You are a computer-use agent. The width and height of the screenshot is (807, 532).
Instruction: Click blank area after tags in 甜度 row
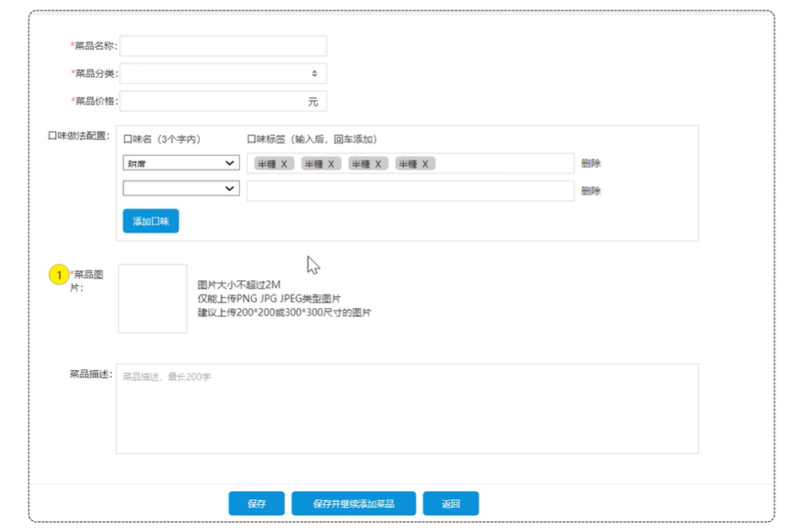tap(504, 164)
